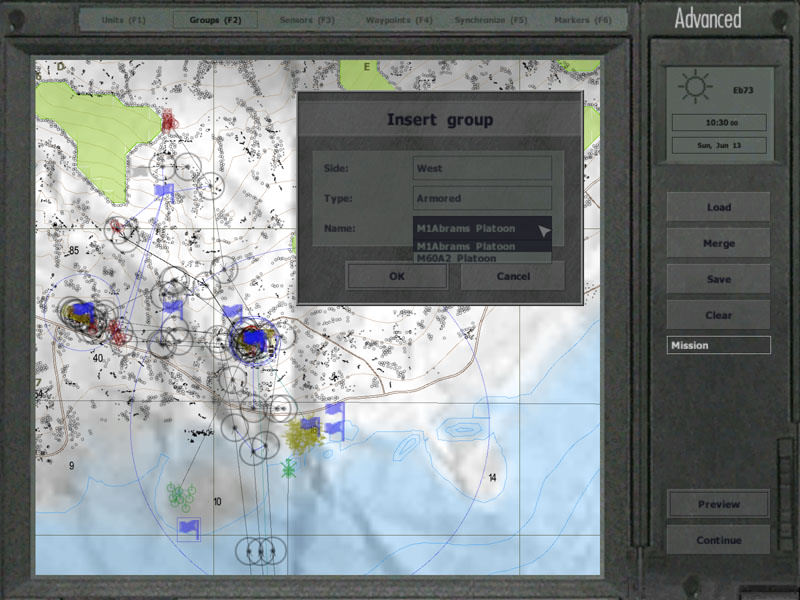Screen dimensions: 800x600
Task: Click the 10:30 time field
Action: tap(718, 122)
